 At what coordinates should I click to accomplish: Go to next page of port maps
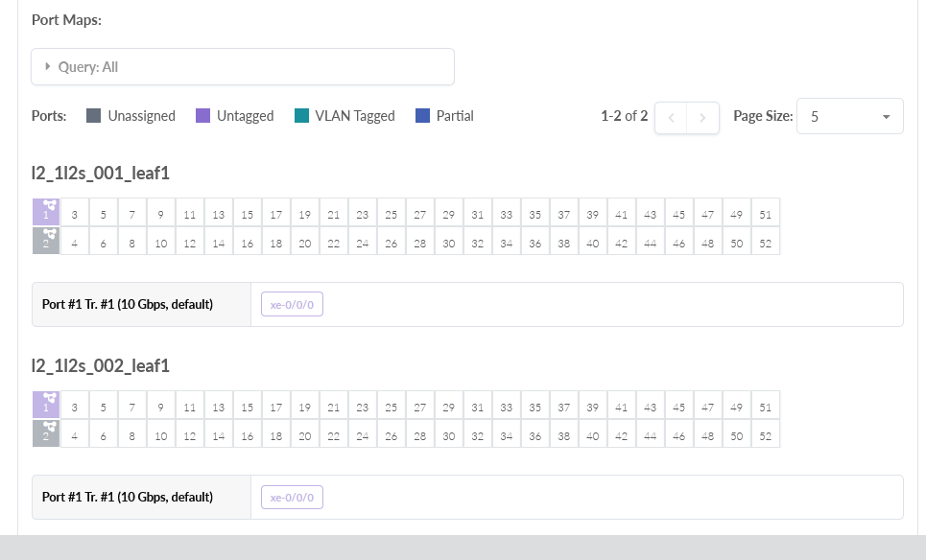coord(702,117)
